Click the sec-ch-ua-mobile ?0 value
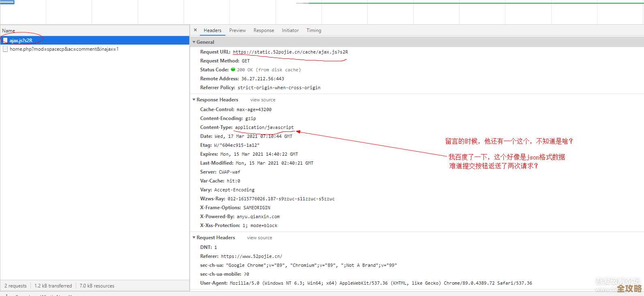 click(246, 274)
